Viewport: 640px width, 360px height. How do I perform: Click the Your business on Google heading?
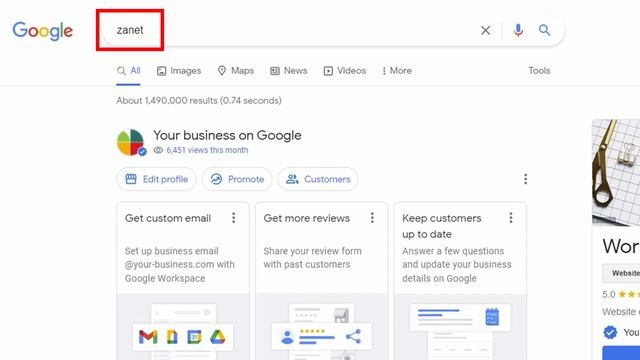(x=227, y=135)
